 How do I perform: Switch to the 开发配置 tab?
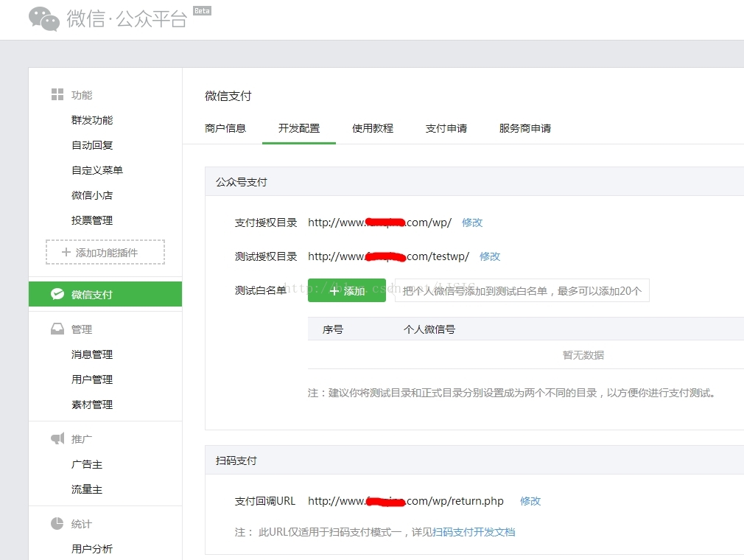pyautogui.click(x=299, y=128)
